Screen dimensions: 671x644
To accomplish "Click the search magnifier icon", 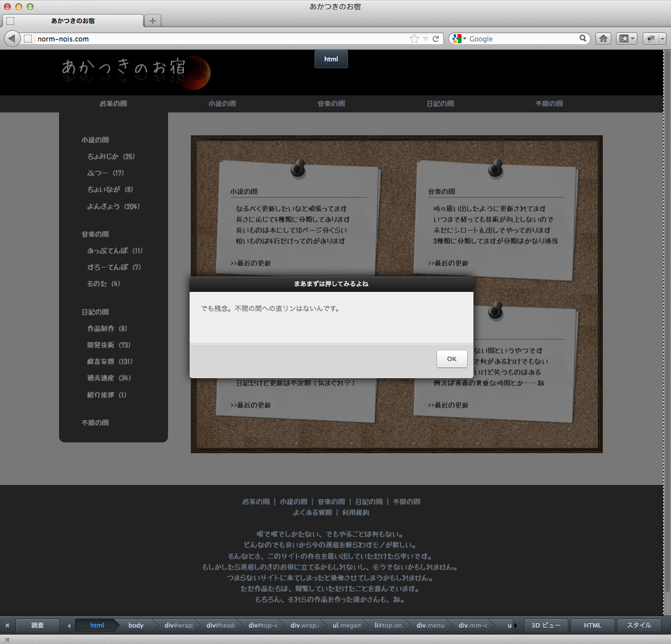I will 582,39.
